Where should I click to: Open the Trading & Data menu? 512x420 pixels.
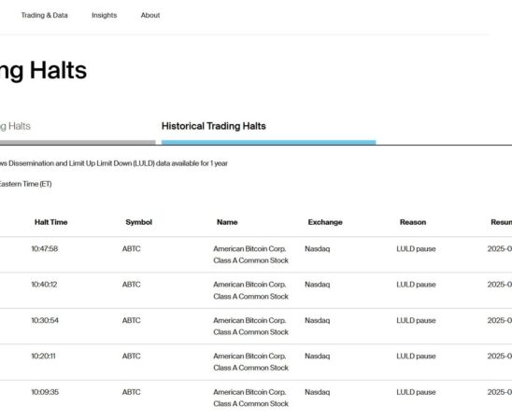coord(45,15)
